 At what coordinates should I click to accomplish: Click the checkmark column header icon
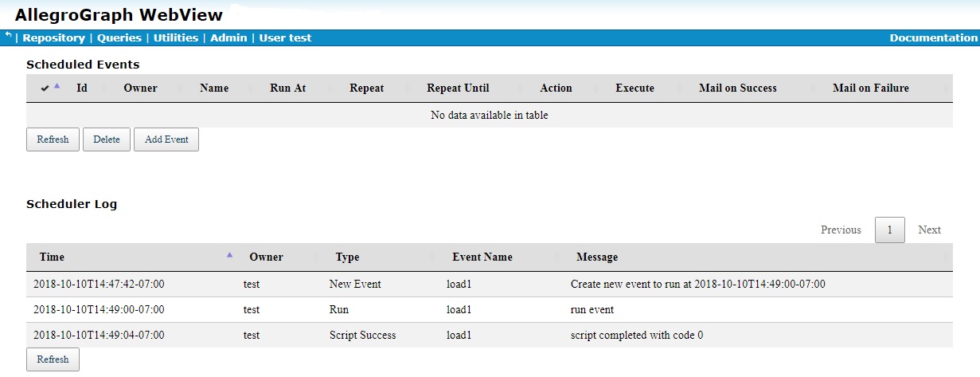[x=45, y=88]
